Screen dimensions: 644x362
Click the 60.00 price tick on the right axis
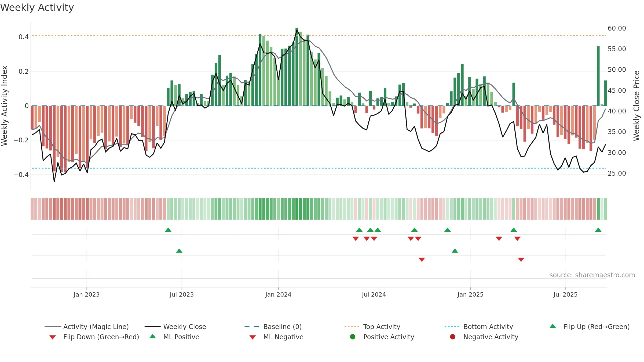617,28
